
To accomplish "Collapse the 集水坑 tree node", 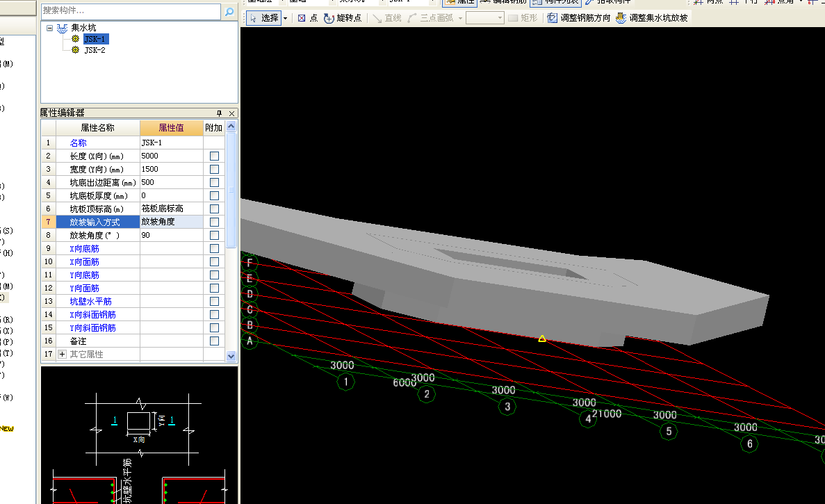I will point(49,28).
